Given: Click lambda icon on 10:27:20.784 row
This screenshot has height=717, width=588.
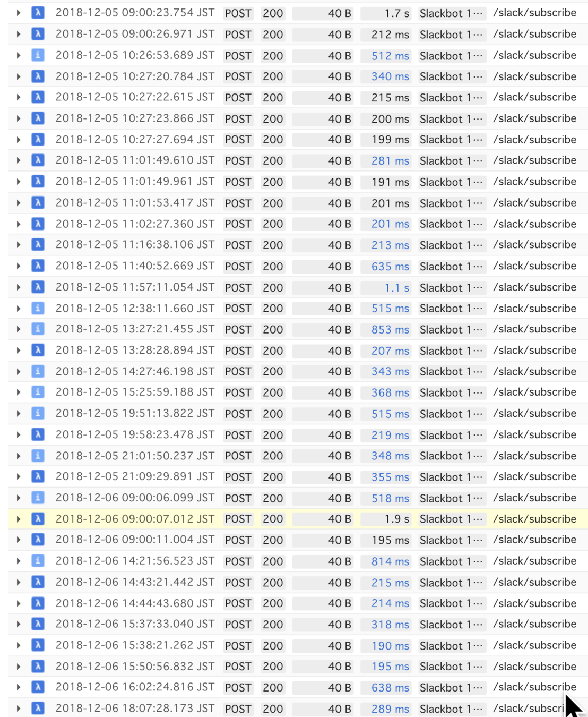Looking at the screenshot, I should click(38, 76).
